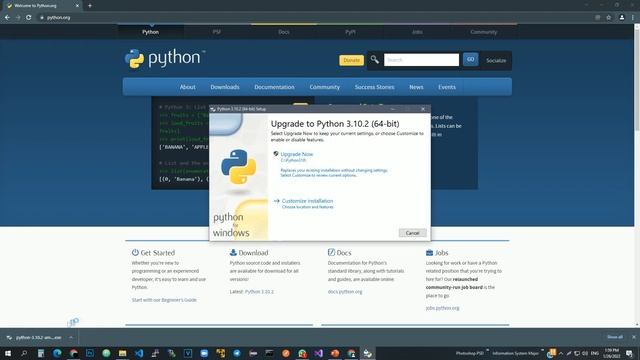
Task: Switch to the Community top tab
Action: [x=484, y=32]
